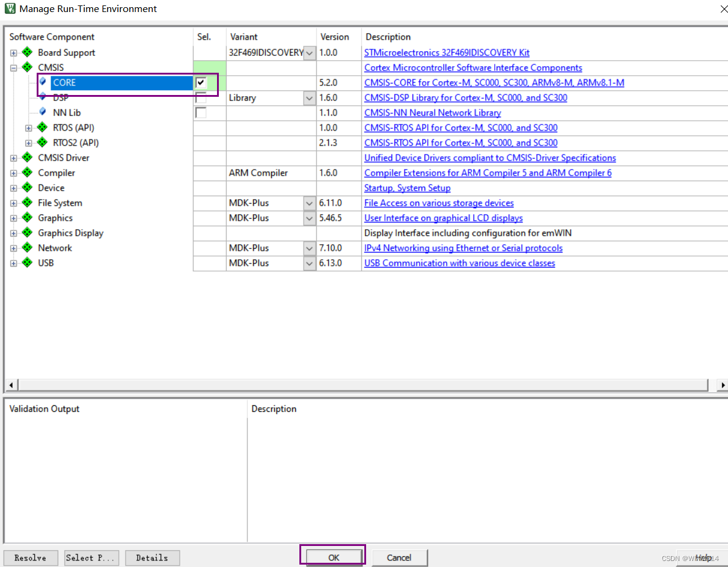The image size is (728, 567).
Task: Open the File System MDK-Plus variant dropdown
Action: (x=309, y=203)
